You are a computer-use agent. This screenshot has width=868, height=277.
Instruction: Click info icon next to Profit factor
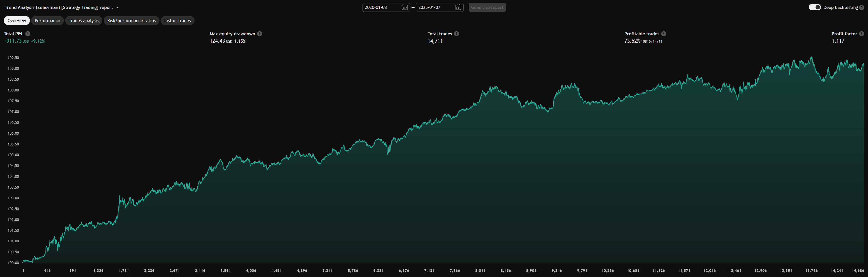click(861, 34)
